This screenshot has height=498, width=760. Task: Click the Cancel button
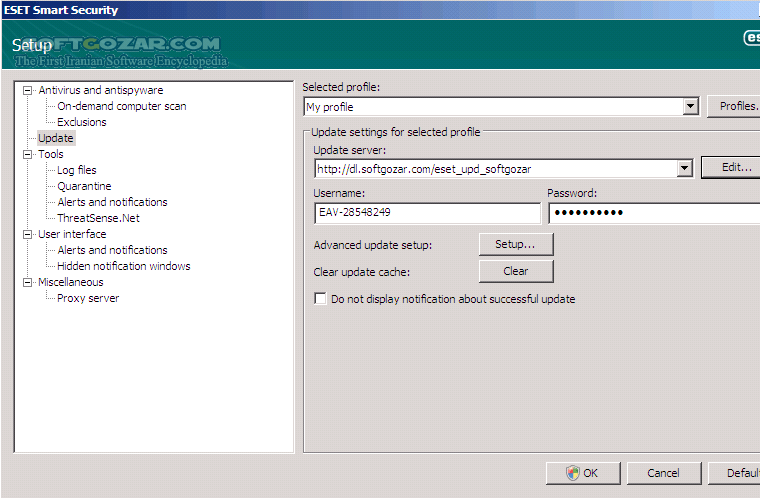pos(664,473)
